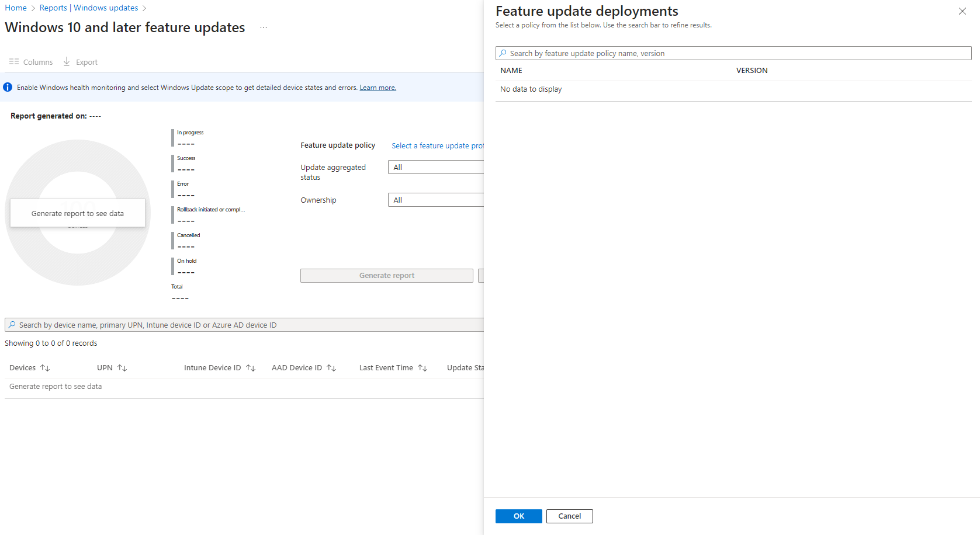Image resolution: width=980 pixels, height=535 pixels.
Task: Click 'Showing 0 to 0 of 0 records' text
Action: click(51, 343)
